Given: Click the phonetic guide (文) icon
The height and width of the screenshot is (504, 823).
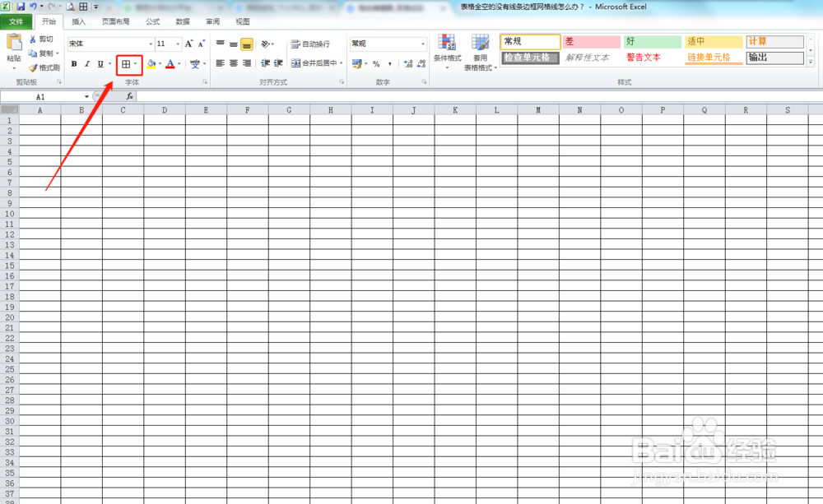Looking at the screenshot, I should pyautogui.click(x=195, y=63).
